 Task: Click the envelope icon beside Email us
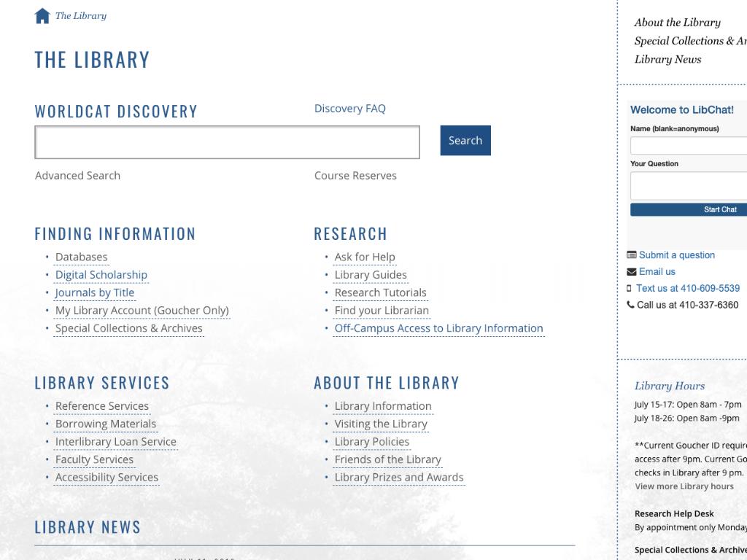(x=632, y=272)
